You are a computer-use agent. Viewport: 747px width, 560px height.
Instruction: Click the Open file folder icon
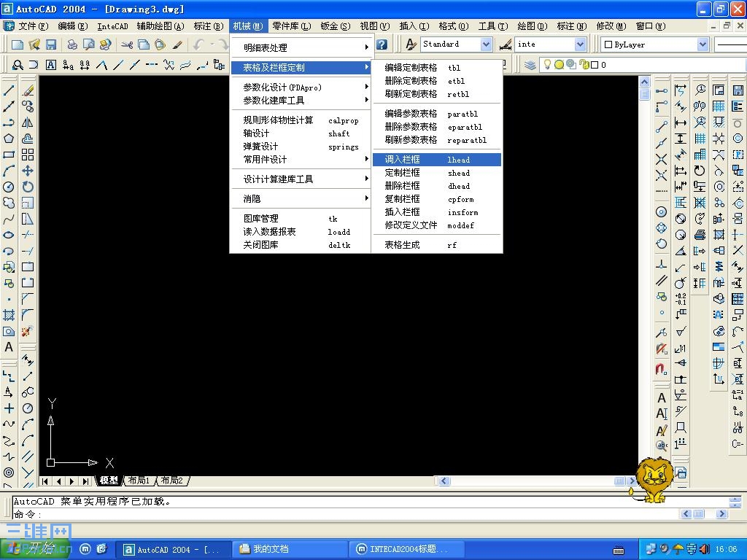click(x=34, y=44)
